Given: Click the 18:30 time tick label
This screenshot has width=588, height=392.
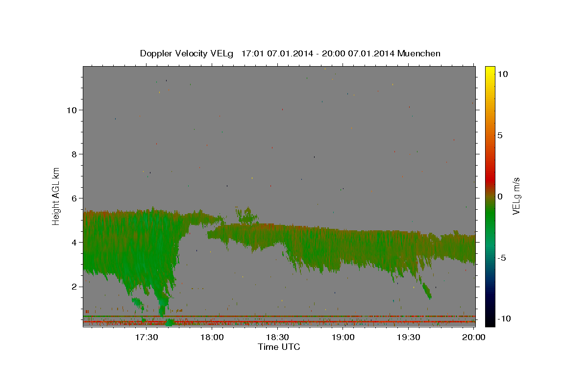Looking at the screenshot, I should [x=278, y=337].
